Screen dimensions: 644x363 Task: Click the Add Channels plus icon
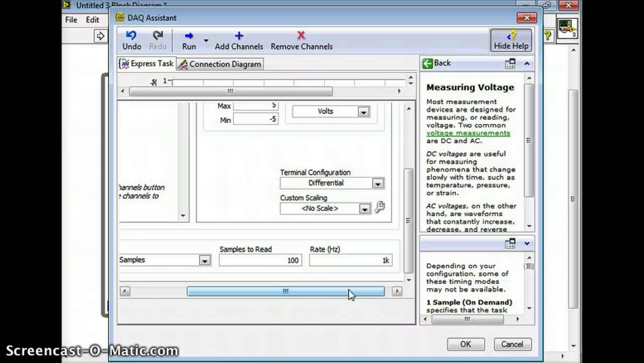[239, 36]
